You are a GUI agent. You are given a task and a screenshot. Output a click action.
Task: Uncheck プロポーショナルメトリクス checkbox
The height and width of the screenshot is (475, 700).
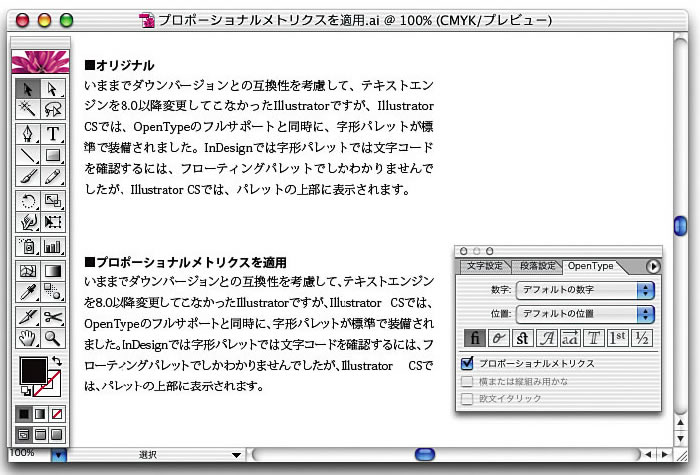(x=467, y=363)
